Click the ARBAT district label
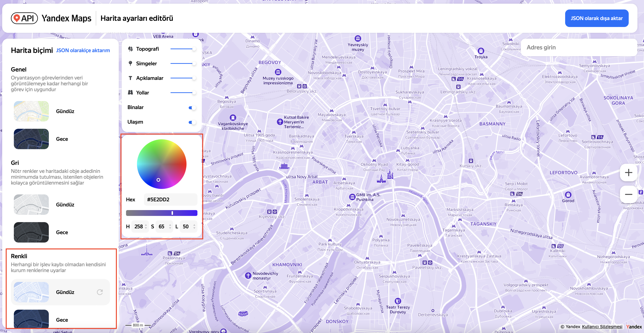This screenshot has height=333, width=644. pos(320,182)
